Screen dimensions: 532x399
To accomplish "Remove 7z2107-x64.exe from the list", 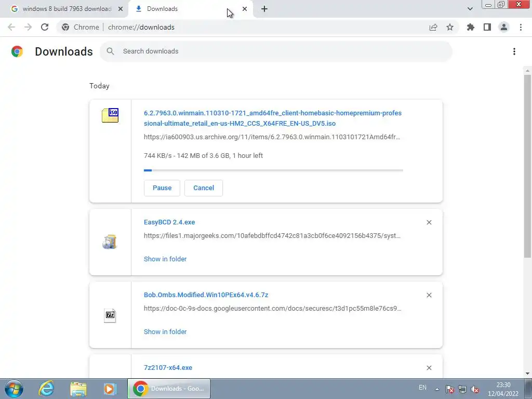I will click(x=429, y=368).
